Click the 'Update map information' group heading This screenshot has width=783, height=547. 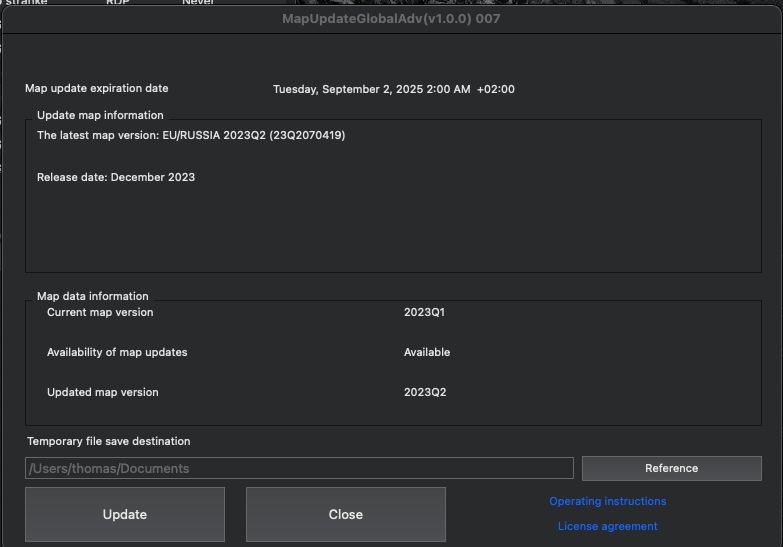100,115
